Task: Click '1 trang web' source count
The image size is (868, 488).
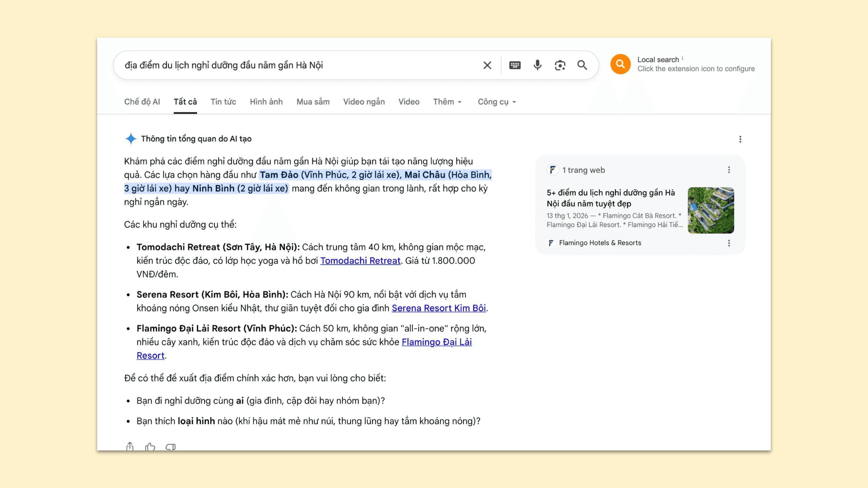Action: (x=583, y=170)
